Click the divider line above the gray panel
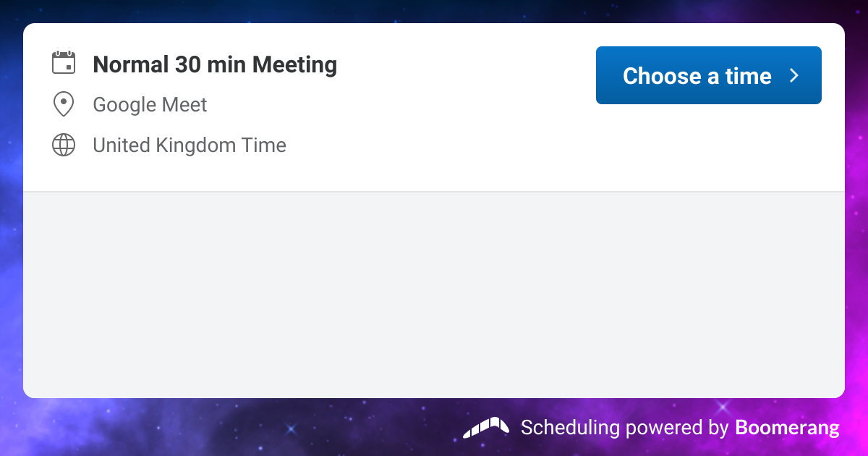Image resolution: width=868 pixels, height=456 pixels. [434, 192]
